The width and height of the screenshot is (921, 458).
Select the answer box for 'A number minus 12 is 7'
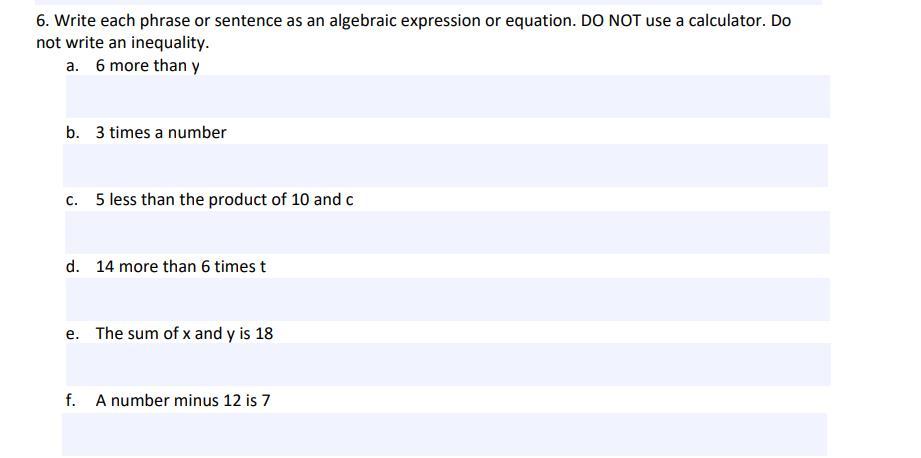447,434
